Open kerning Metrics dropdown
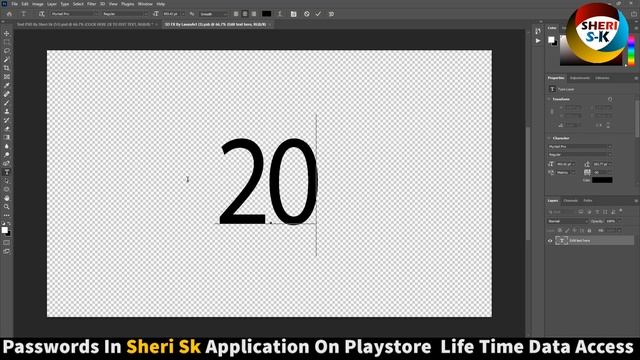The width and height of the screenshot is (640, 360). tap(566, 173)
